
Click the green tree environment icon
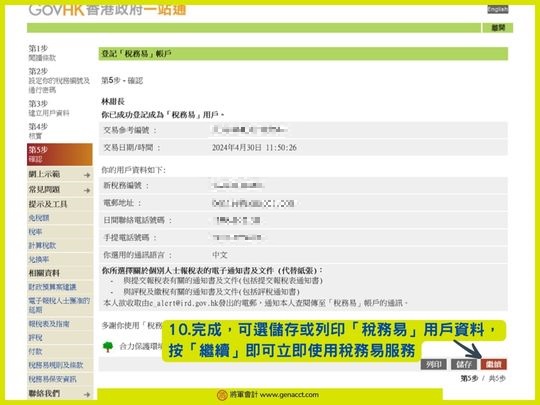(108, 346)
